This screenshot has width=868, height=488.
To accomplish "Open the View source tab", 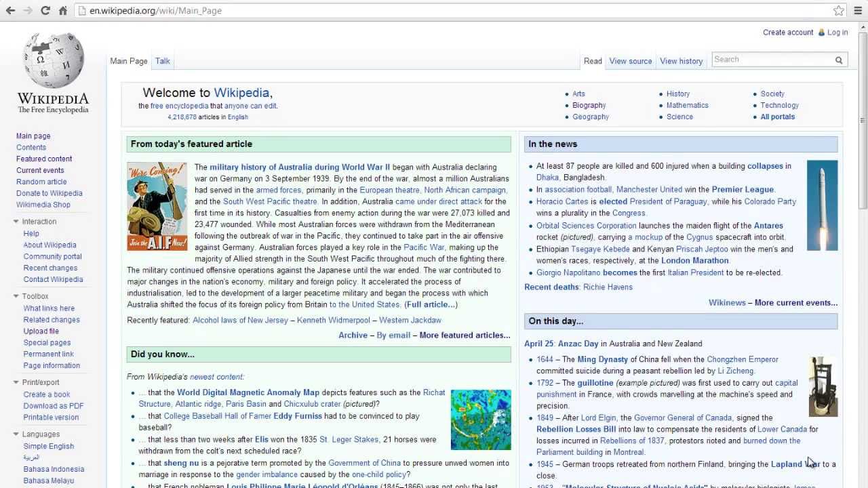I will point(631,61).
